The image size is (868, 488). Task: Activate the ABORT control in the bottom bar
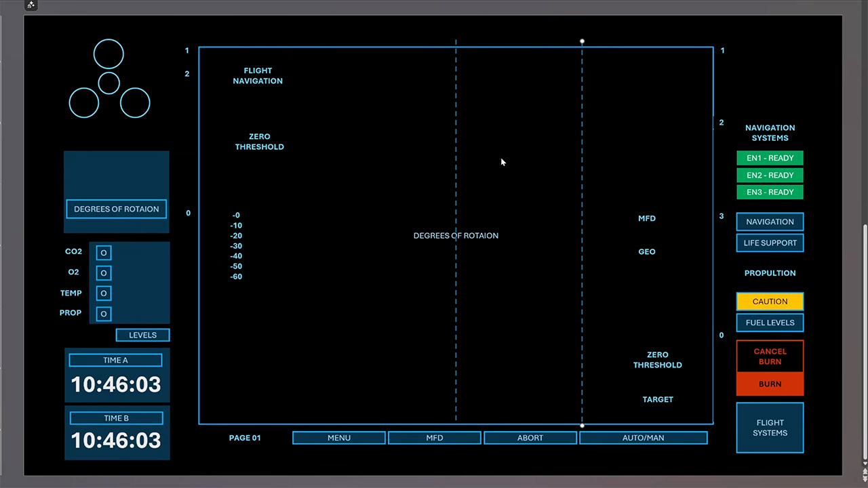530,437
